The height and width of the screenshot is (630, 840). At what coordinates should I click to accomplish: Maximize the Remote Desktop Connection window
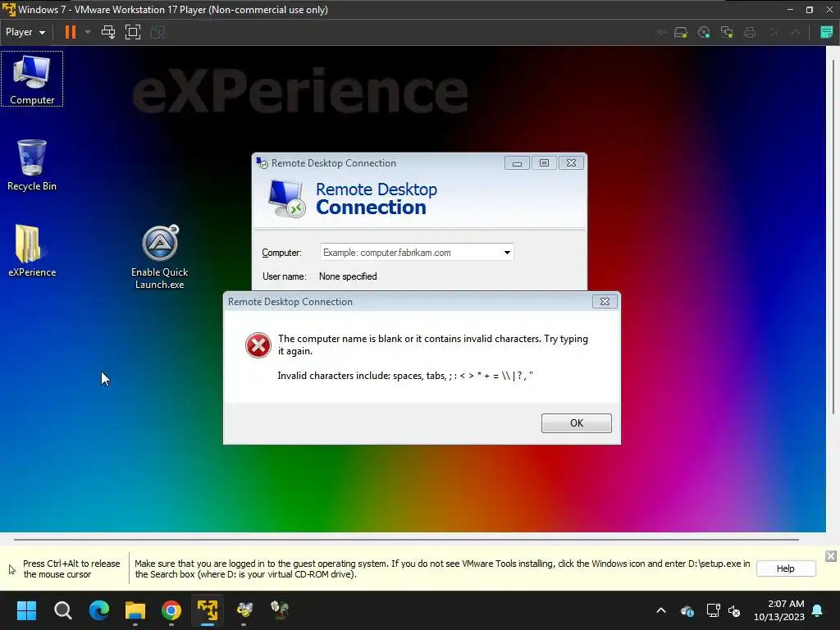coord(544,163)
